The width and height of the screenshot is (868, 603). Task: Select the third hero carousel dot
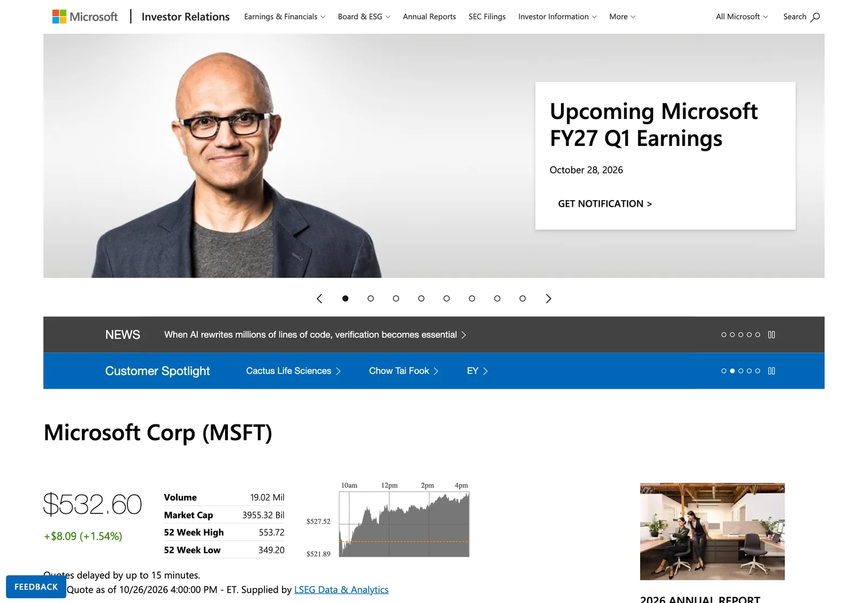tap(396, 299)
